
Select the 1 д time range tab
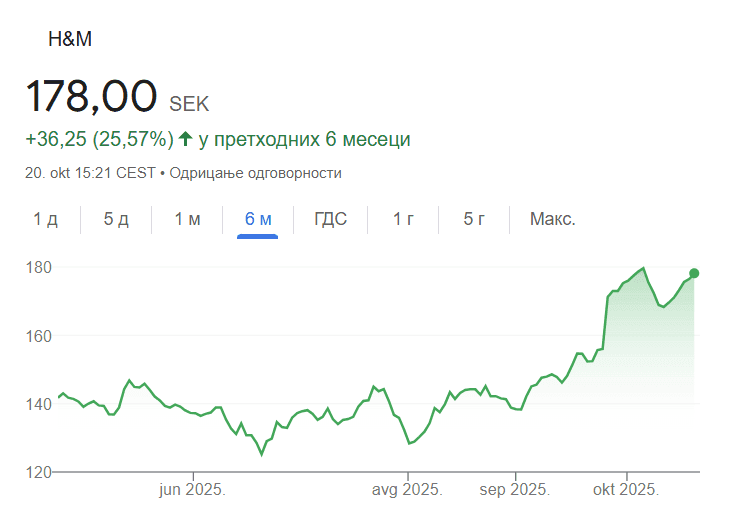(46, 219)
